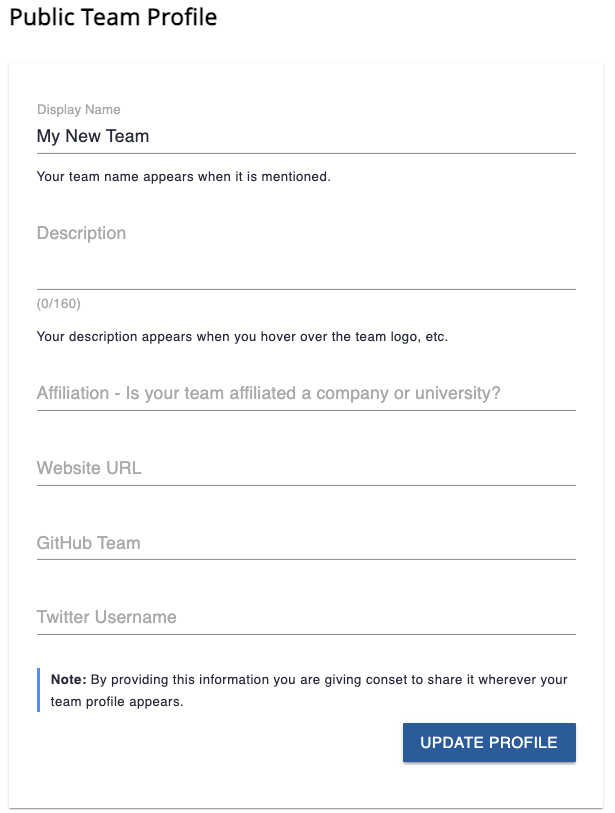Click the Display Name field with "My New Team"
Viewport: 615px width, 813px height.
tap(305, 136)
